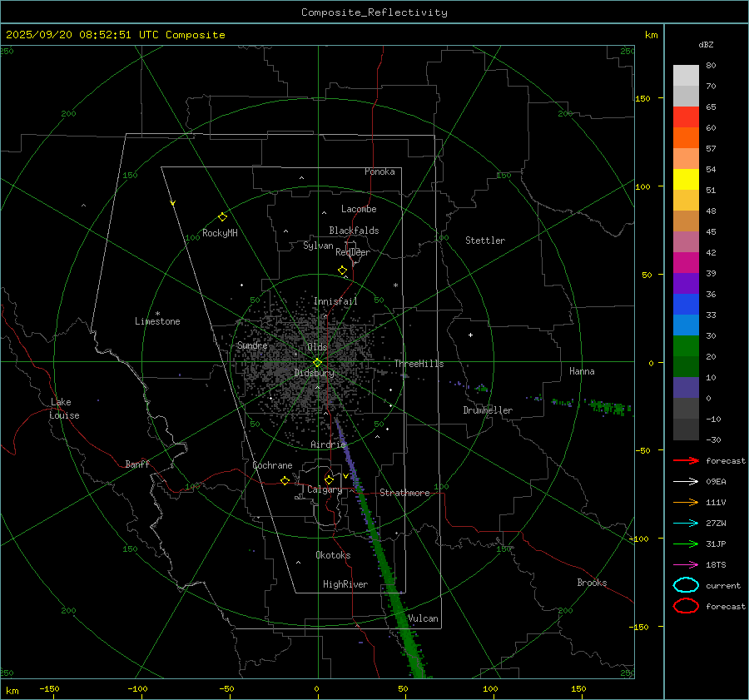Click the green 31JP arrow icon
749x700 pixels.
tap(686, 544)
